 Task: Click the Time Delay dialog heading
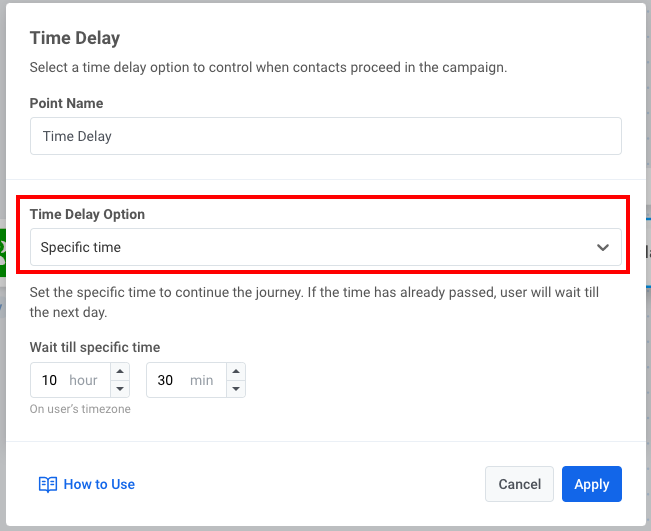click(75, 38)
